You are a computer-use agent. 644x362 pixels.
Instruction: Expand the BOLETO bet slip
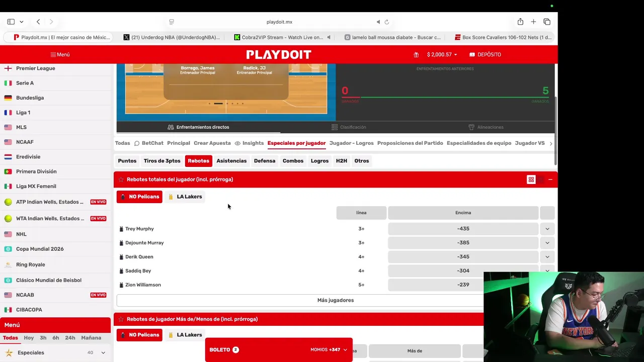(x=279, y=349)
